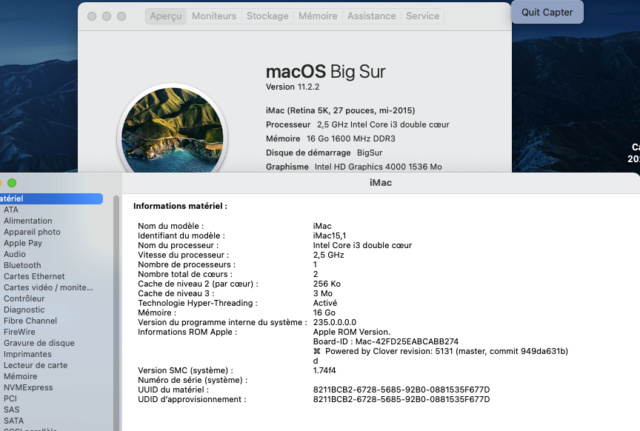The width and height of the screenshot is (640, 431).
Task: Click the macOS Big Sur artwork icon
Action: point(172,129)
